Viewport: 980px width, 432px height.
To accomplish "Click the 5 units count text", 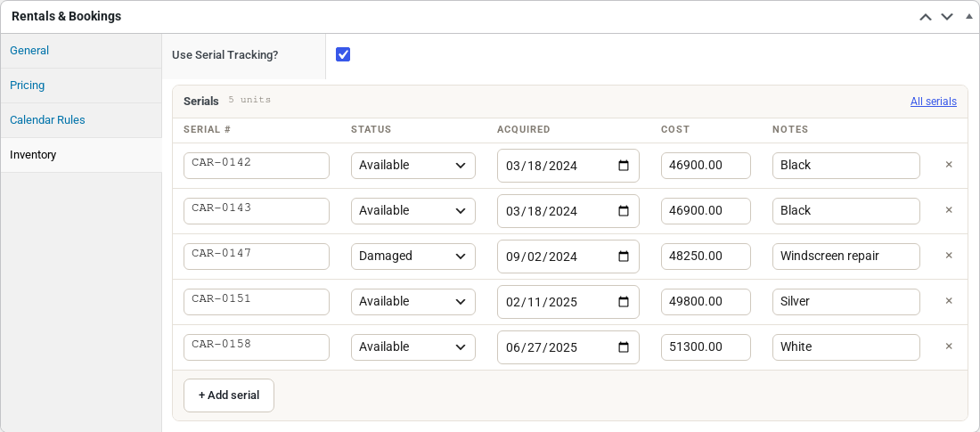I will click(249, 100).
